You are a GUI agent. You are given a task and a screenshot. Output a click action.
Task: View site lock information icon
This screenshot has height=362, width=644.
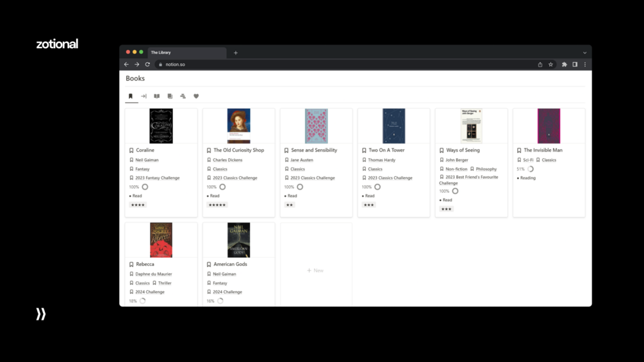coord(161,65)
